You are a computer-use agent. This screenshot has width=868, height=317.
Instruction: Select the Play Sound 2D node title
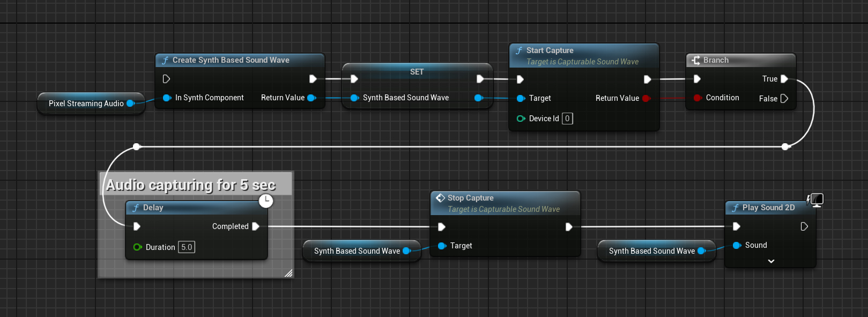pyautogui.click(x=768, y=208)
